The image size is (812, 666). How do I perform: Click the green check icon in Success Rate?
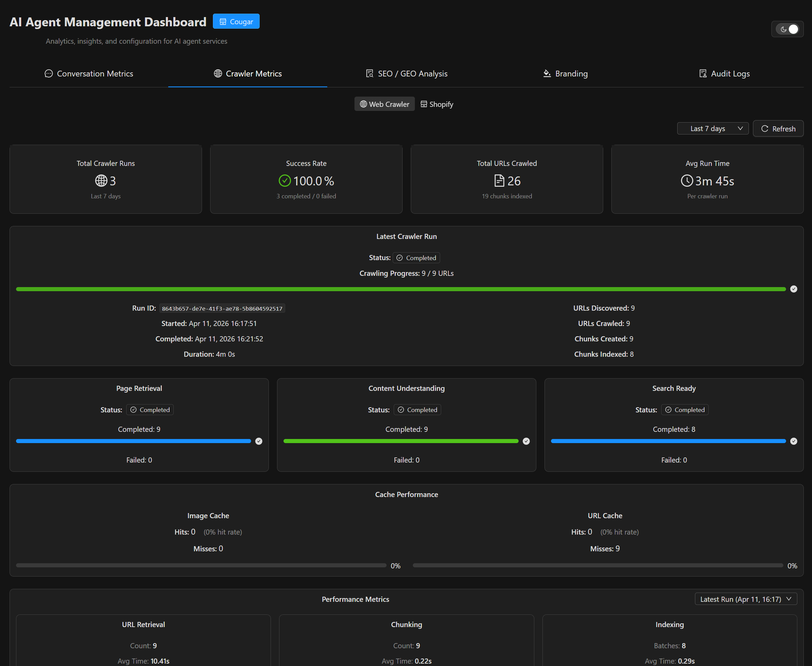[285, 181]
